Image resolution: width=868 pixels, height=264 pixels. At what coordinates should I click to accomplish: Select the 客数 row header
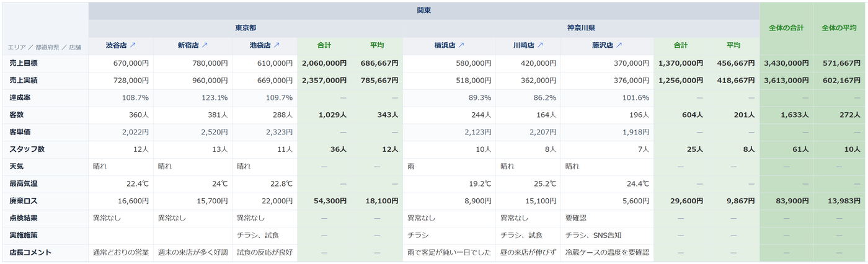(x=45, y=115)
